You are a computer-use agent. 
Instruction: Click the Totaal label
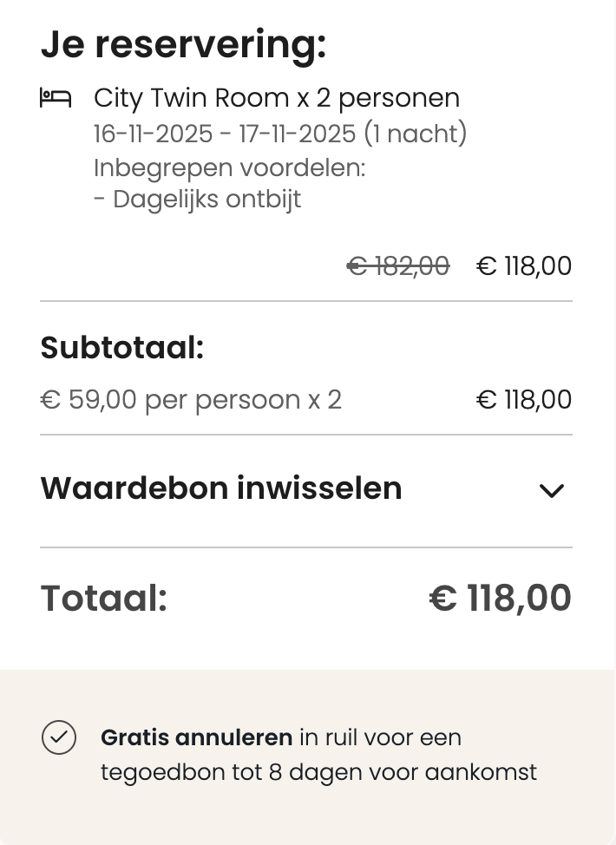click(x=104, y=598)
